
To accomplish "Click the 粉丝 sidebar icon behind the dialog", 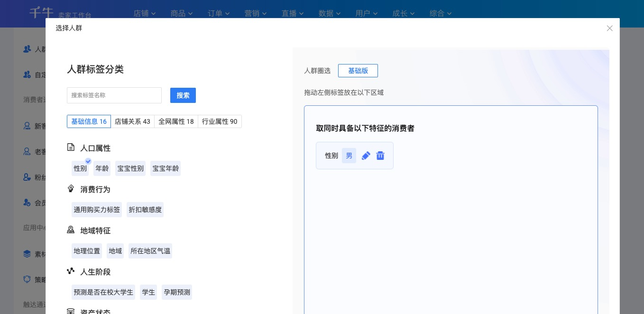I will click(x=27, y=177).
